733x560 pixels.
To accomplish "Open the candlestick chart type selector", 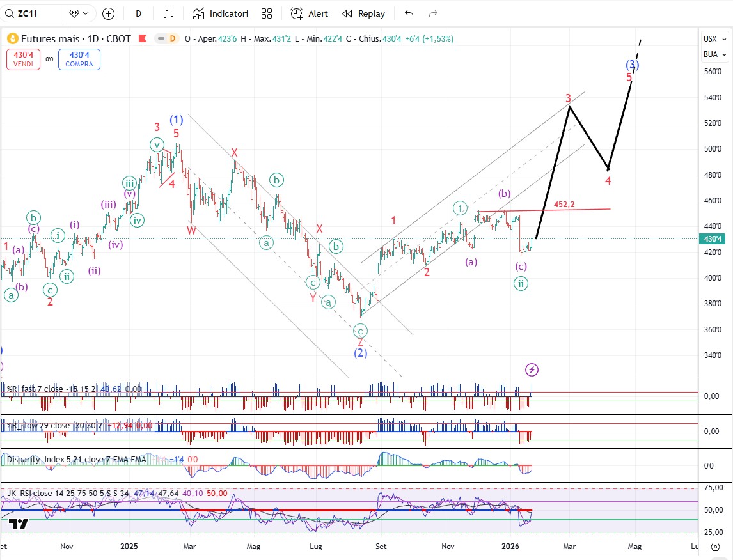I will coord(169,13).
